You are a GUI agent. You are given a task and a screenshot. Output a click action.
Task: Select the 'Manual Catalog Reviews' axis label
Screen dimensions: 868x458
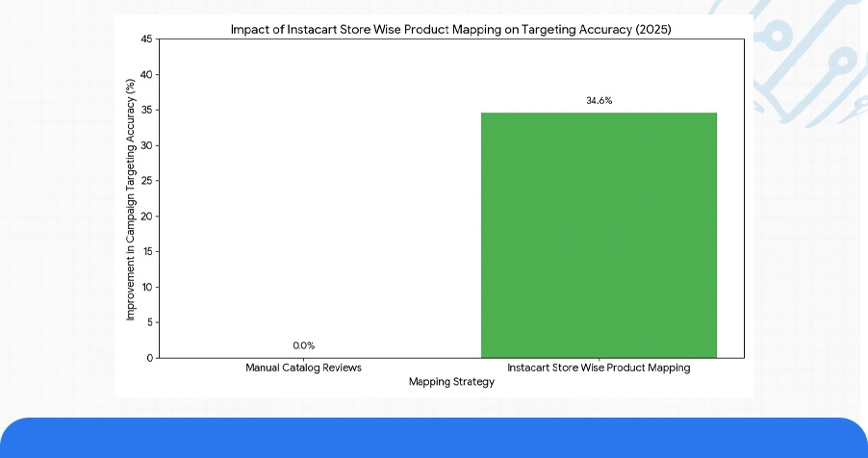pyautogui.click(x=303, y=368)
